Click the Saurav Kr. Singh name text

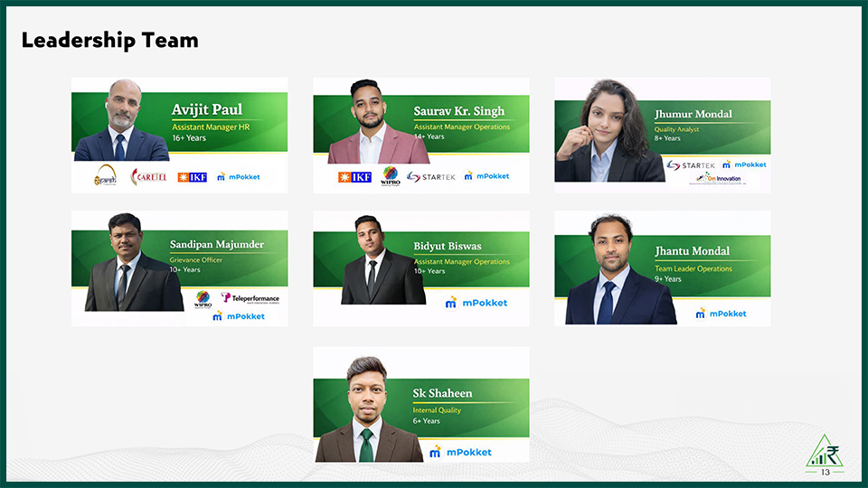[459, 111]
